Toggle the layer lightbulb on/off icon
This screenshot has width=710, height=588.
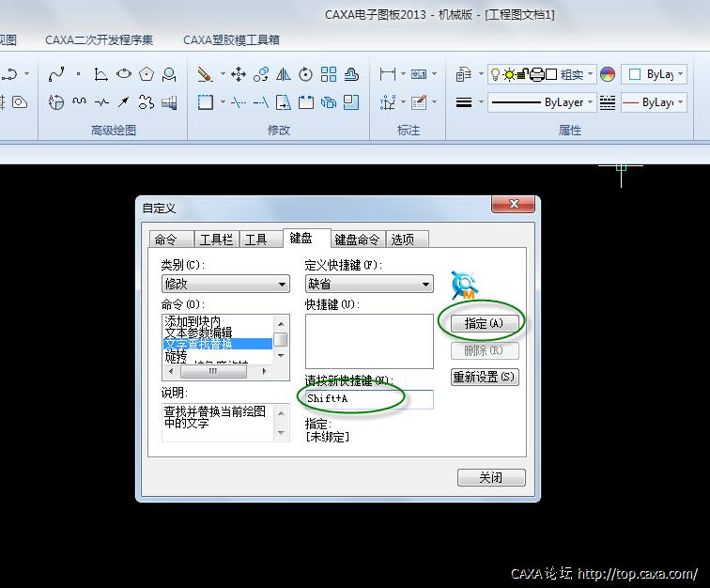(495, 74)
